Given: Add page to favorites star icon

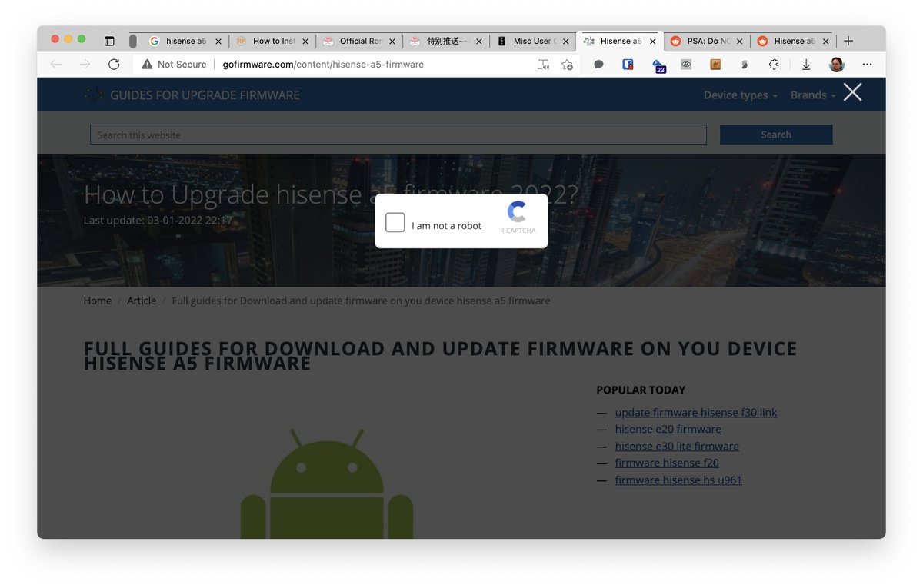Looking at the screenshot, I should 567,65.
